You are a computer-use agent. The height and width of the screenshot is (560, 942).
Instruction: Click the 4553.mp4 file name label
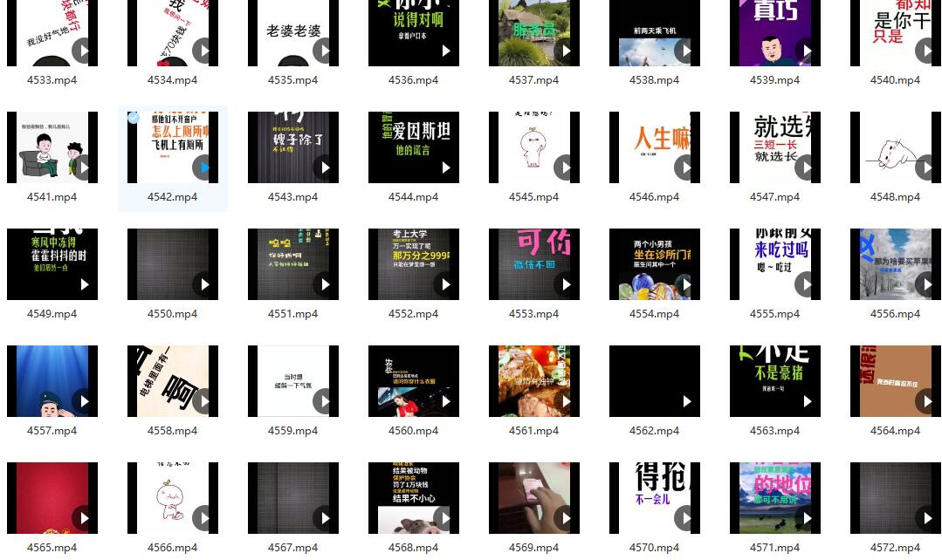(533, 314)
